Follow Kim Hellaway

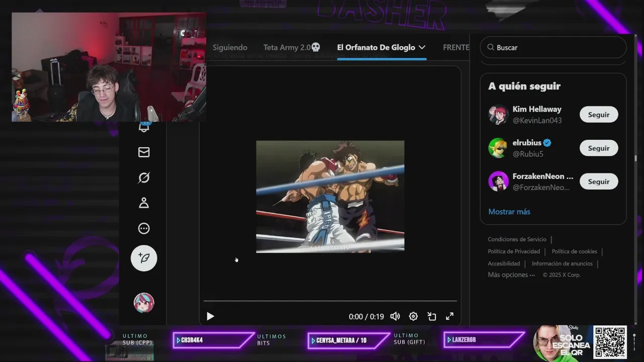tap(599, 115)
